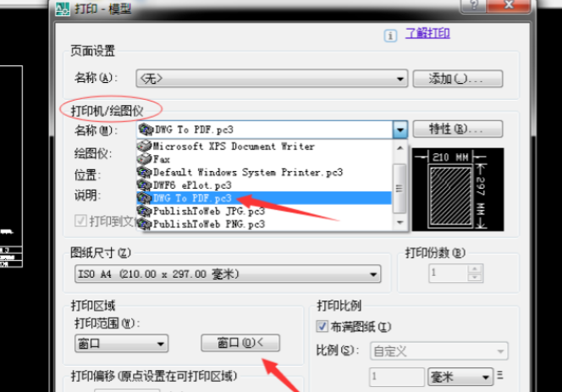562x392 pixels.
Task: Expand the 打印范围 窗口 dropdown
Action: [x=121, y=344]
